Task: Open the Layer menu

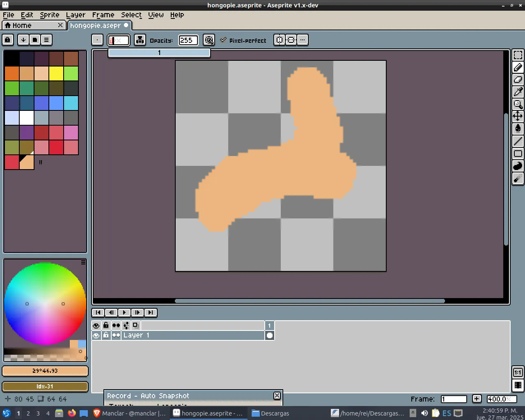Action: 76,15
